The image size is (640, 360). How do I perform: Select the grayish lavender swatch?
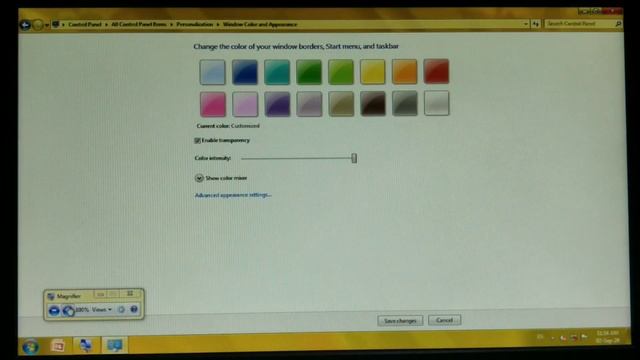click(x=309, y=104)
